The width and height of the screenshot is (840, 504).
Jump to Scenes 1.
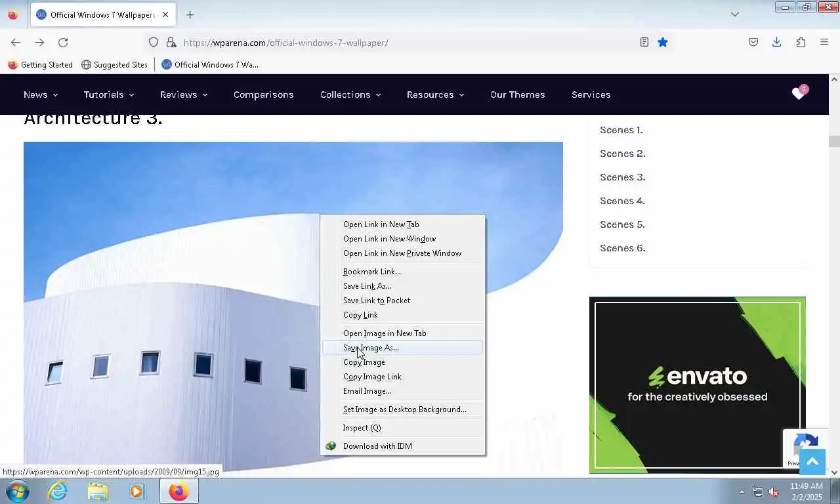pyautogui.click(x=621, y=130)
